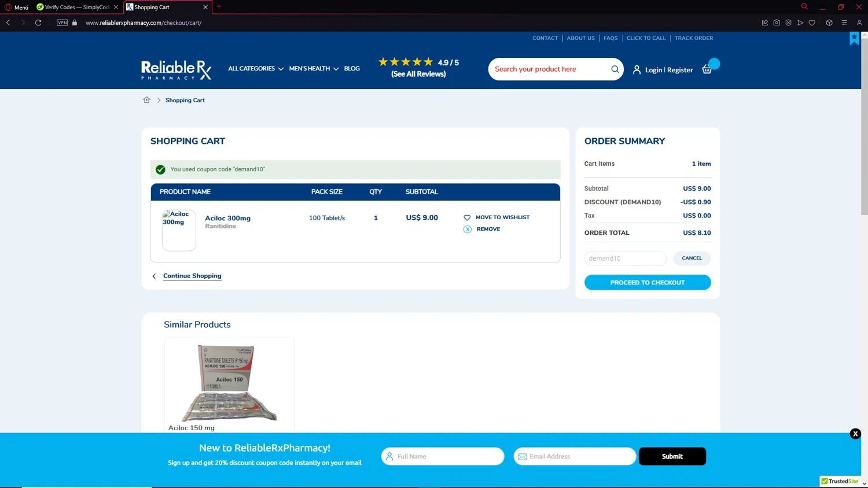Take a snapshot with the camera icon
Image resolution: width=868 pixels, height=488 pixels.
tap(777, 23)
